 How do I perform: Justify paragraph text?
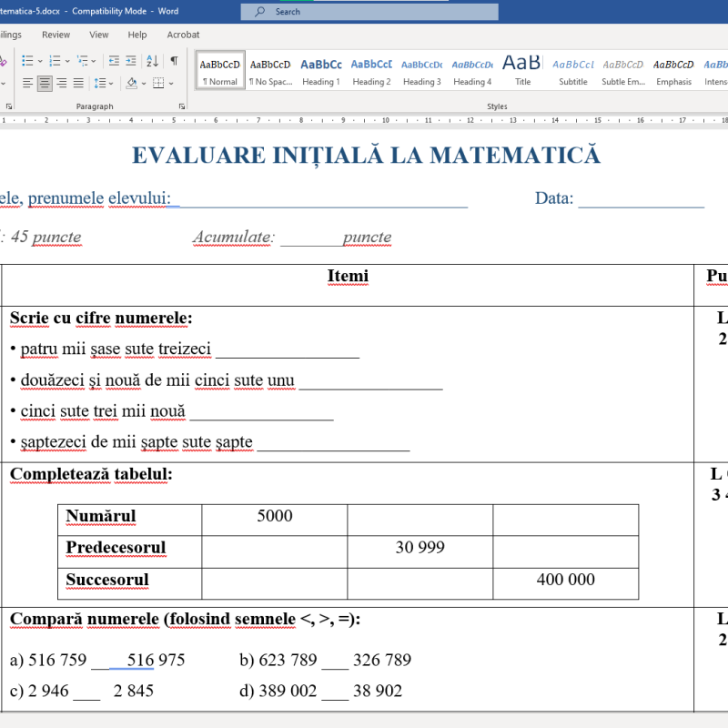[x=78, y=84]
